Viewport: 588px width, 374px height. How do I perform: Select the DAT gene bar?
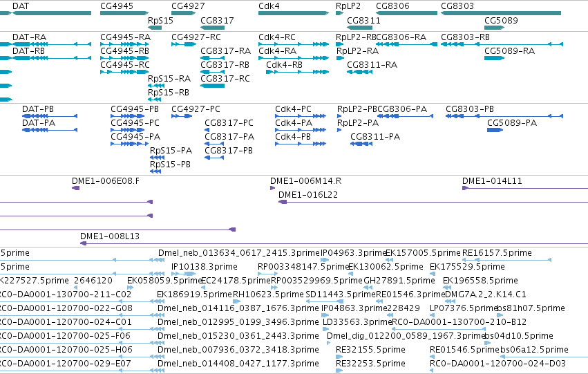pos(52,13)
